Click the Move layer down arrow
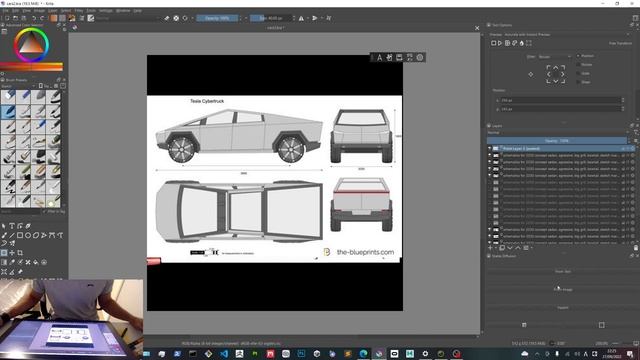Screen dimensions: 640x360 [x=510, y=248]
